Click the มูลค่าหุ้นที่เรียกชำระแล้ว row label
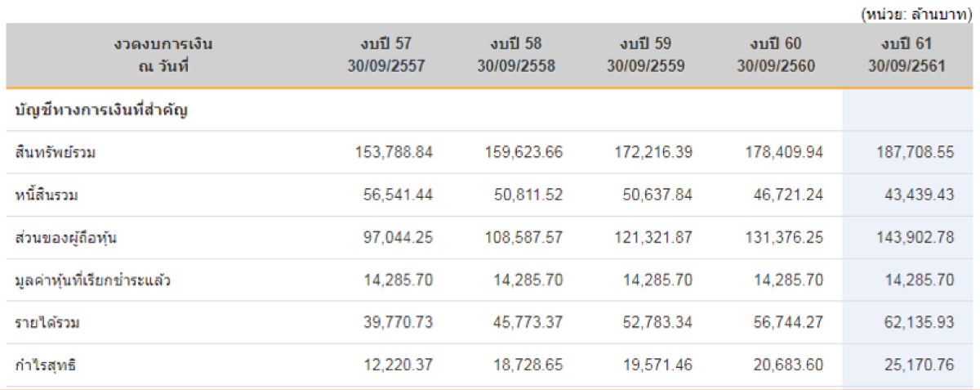This screenshot has width=980, height=390. (x=92, y=280)
